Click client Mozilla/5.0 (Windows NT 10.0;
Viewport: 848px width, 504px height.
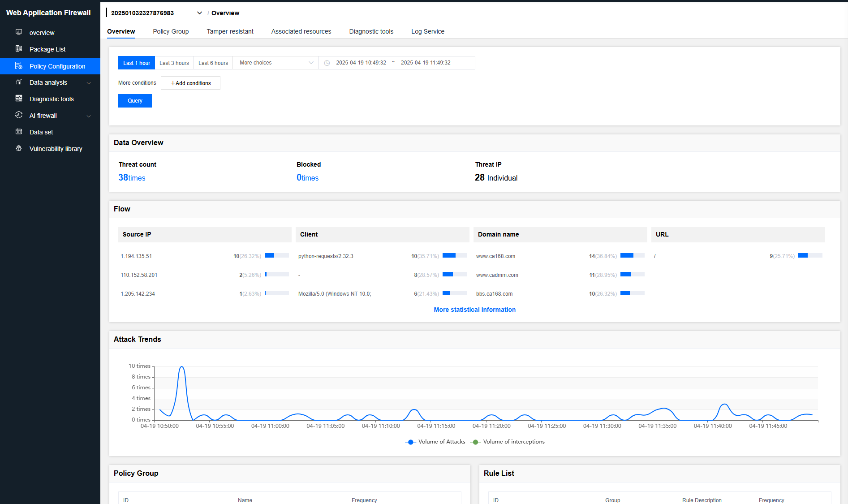click(x=335, y=294)
